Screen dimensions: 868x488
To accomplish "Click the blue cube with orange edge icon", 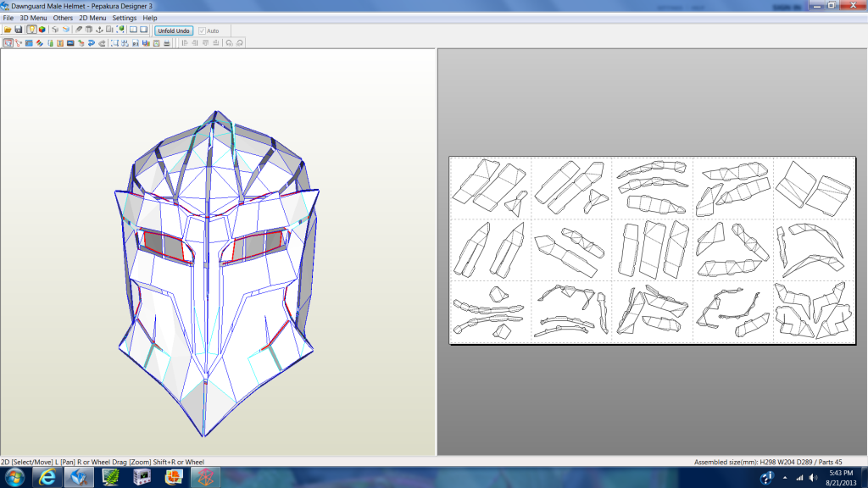I will point(66,30).
